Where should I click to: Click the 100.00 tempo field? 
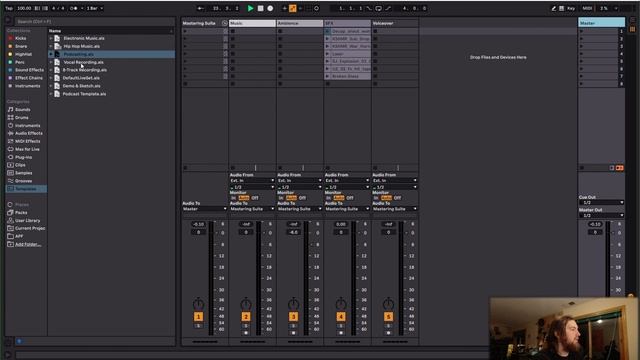[x=24, y=8]
